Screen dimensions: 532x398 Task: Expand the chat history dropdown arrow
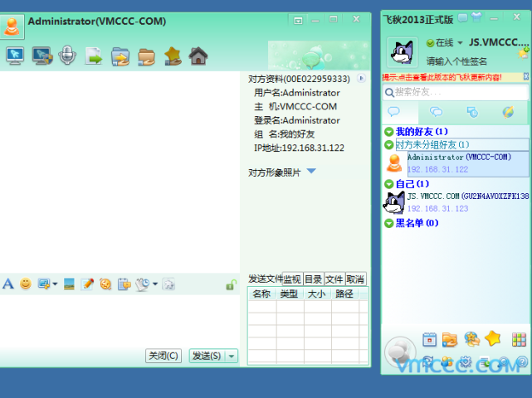click(155, 284)
